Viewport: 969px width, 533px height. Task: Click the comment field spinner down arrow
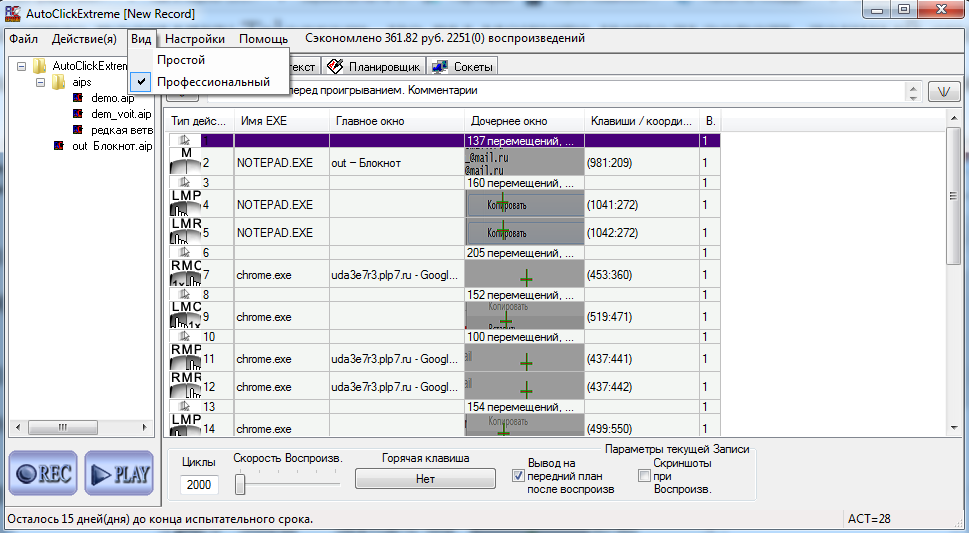pyautogui.click(x=913, y=96)
